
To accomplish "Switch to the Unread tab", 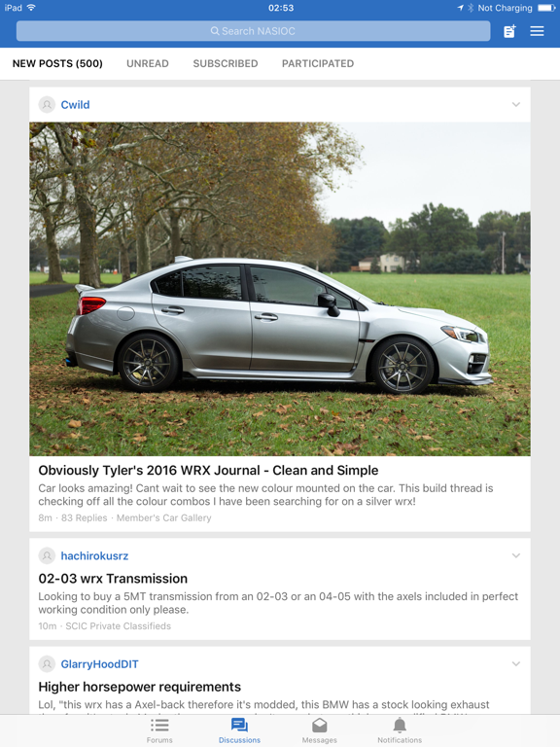I will coord(148,63).
